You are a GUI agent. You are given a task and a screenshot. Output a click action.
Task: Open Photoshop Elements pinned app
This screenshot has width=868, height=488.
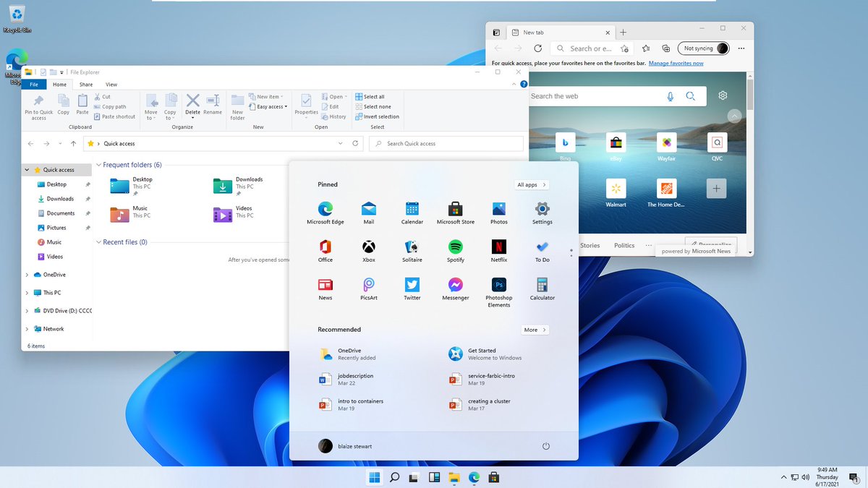coord(499,292)
